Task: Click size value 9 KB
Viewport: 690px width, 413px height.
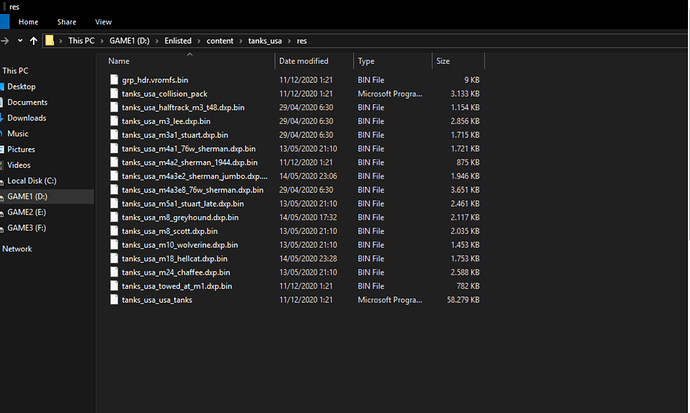Action: click(472, 80)
